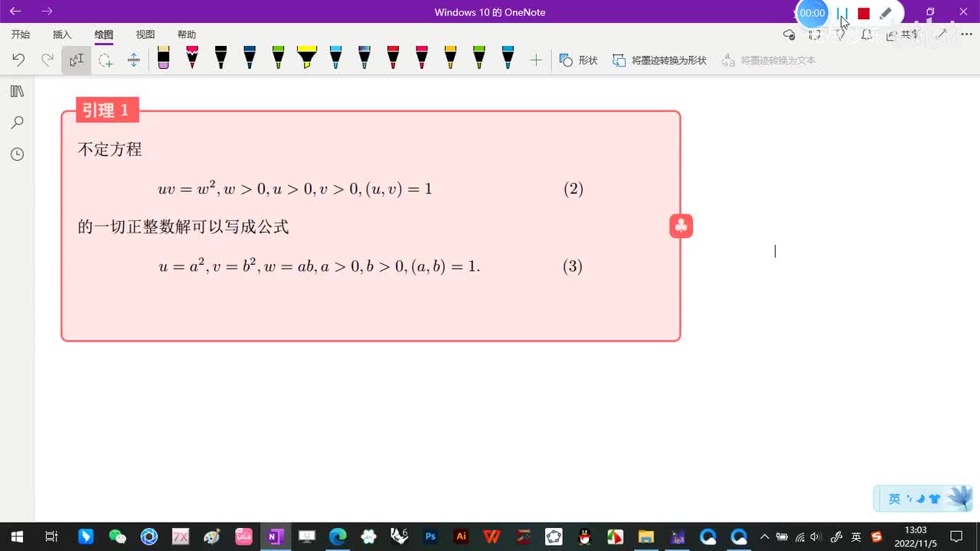Toggle the 英 language indicator in the taskbar tray

(856, 536)
